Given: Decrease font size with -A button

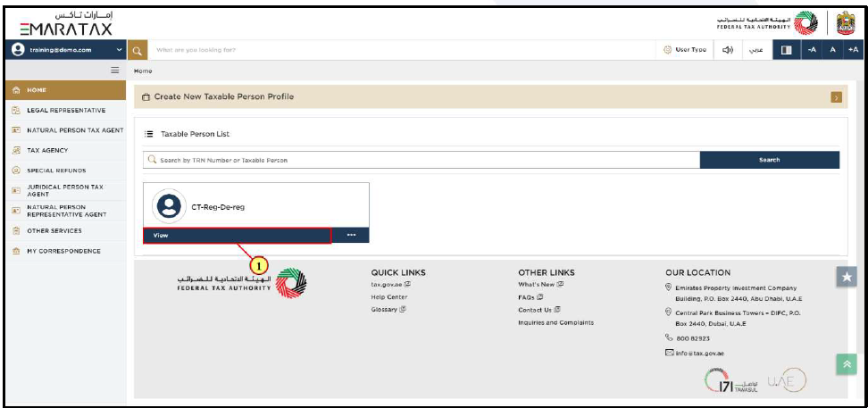Looking at the screenshot, I should 812,50.
